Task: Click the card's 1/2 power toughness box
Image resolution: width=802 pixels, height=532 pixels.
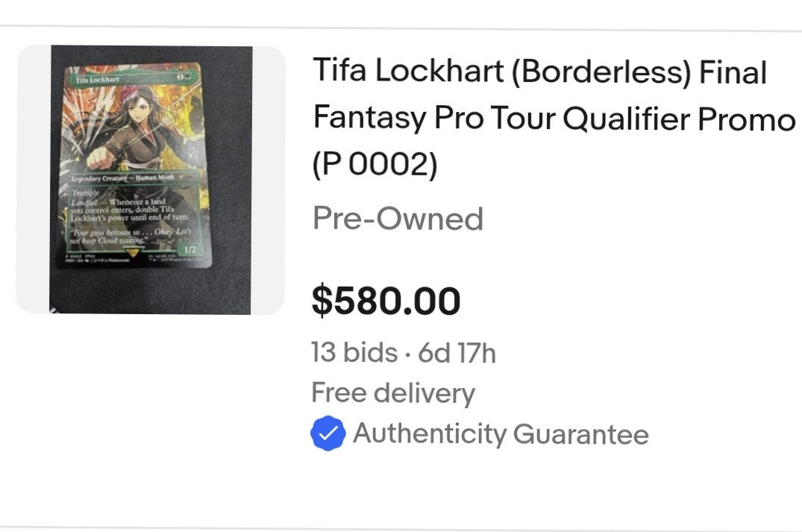Action: pos(189,250)
